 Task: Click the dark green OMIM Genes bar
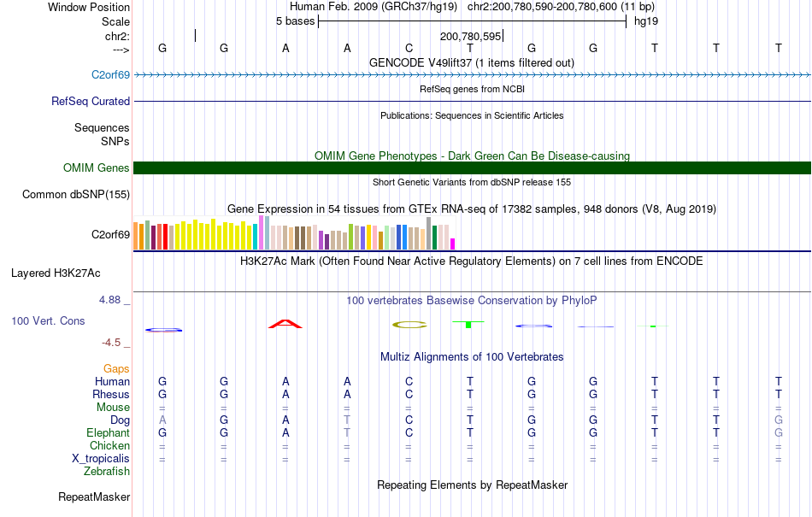click(x=472, y=167)
